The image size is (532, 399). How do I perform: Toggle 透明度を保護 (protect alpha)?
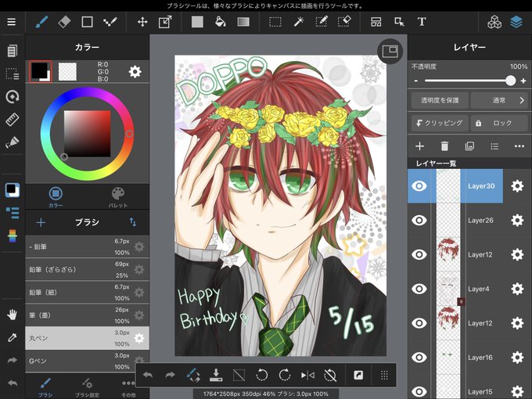pyautogui.click(x=440, y=100)
